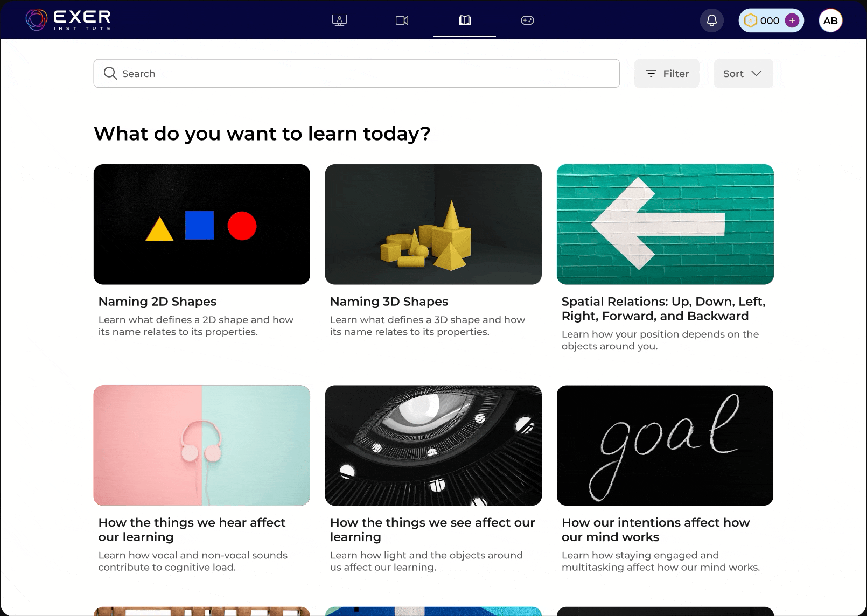Click the search magnifier icon
This screenshot has width=867, height=616.
click(x=110, y=73)
